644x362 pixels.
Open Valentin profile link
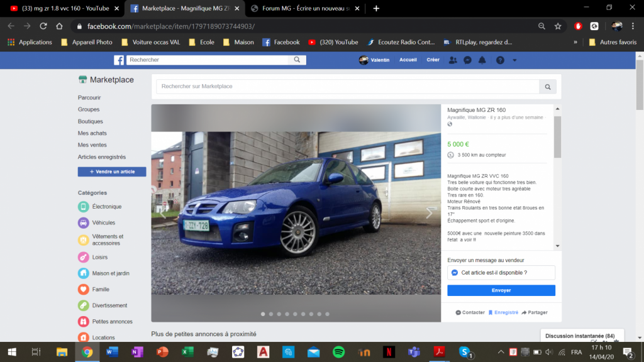tap(374, 60)
